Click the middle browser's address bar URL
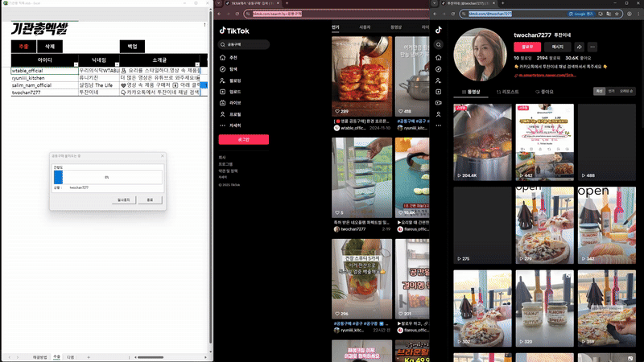Image resolution: width=644 pixels, height=362 pixels. point(277,14)
